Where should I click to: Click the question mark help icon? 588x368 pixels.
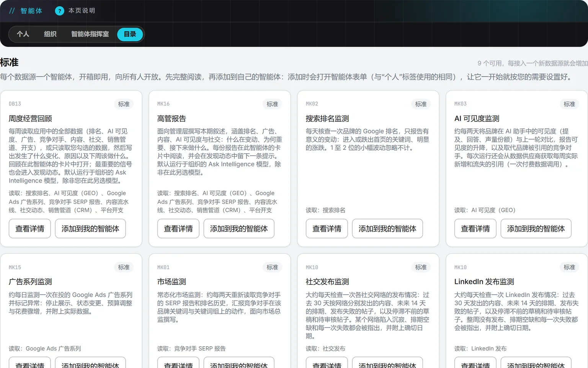[x=59, y=11]
